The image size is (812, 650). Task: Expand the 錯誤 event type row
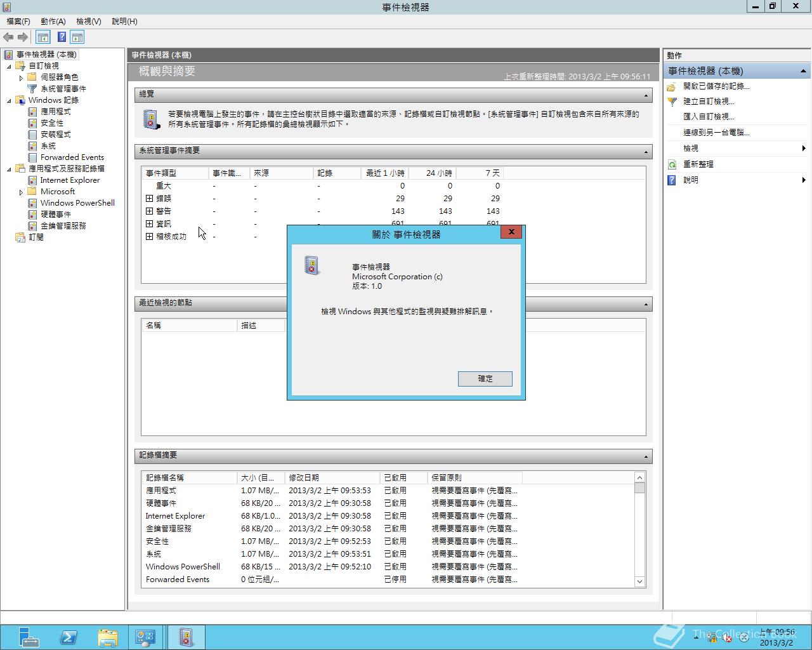pyautogui.click(x=149, y=198)
